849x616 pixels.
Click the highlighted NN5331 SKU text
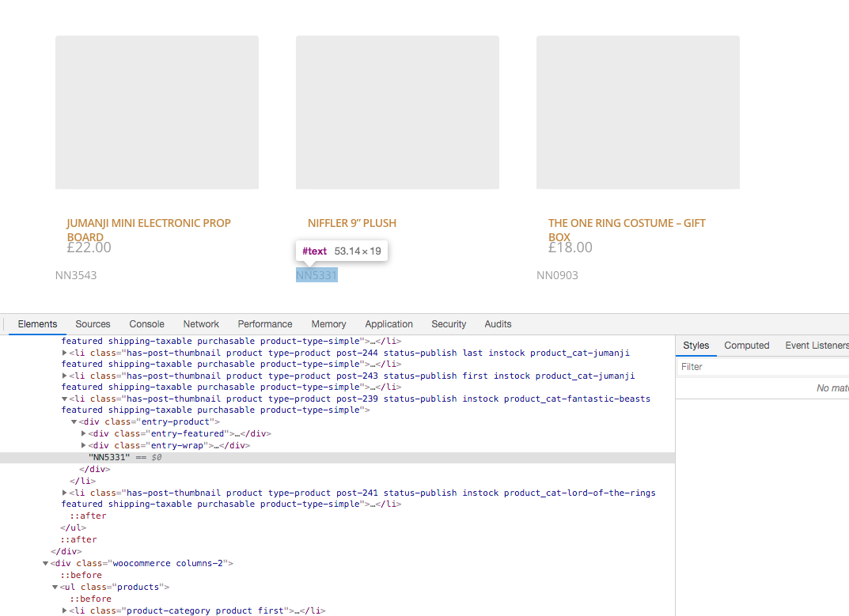pos(316,275)
